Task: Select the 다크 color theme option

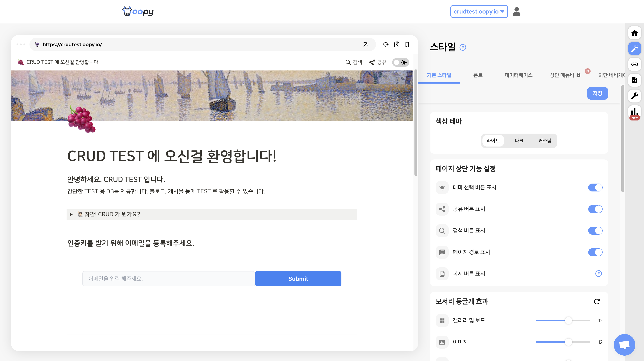Action: click(x=519, y=141)
